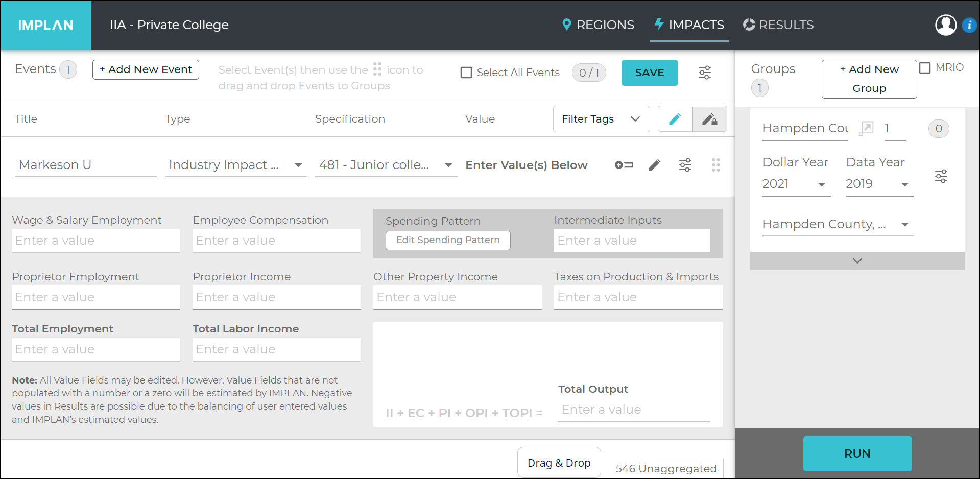The image size is (980, 479).
Task: Open the 481 - Junior colleges specification dropdown
Action: pos(386,165)
